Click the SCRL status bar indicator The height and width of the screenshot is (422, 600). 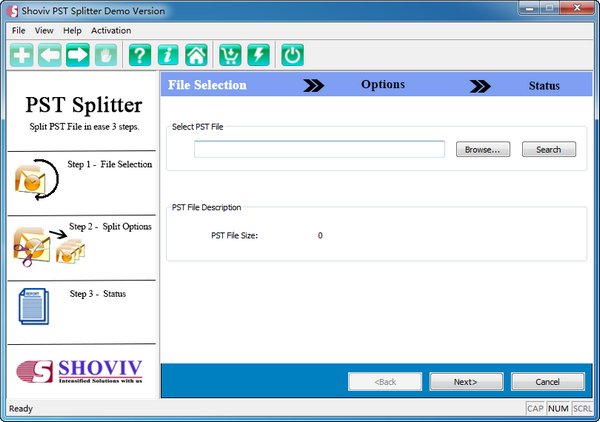582,409
